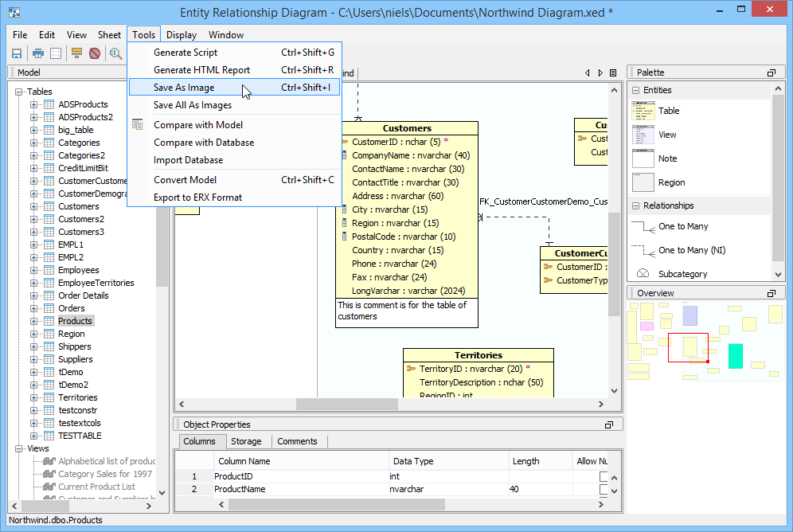Click the Model tree vertical scrollbar thumb
Viewport: 793px width, 532px height.
pos(162,246)
